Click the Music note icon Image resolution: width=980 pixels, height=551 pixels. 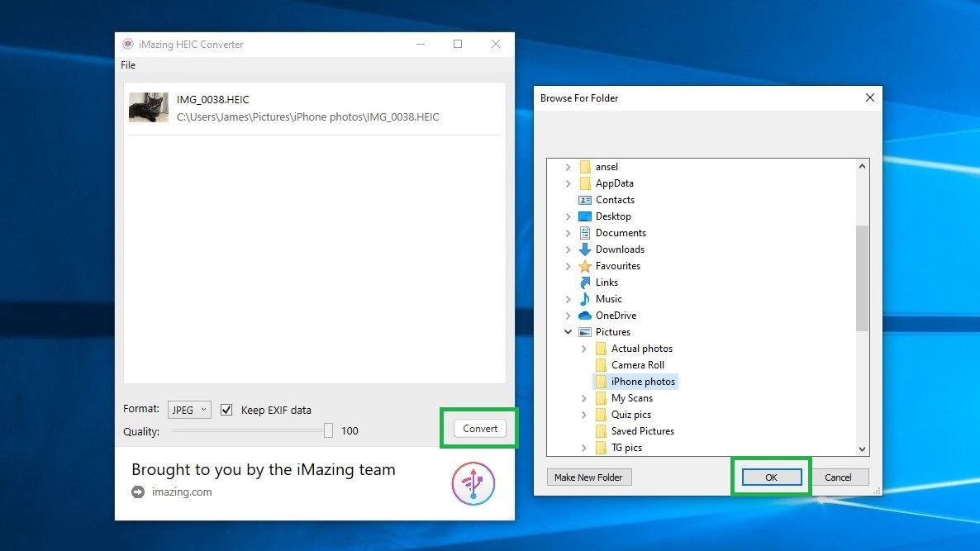click(587, 298)
